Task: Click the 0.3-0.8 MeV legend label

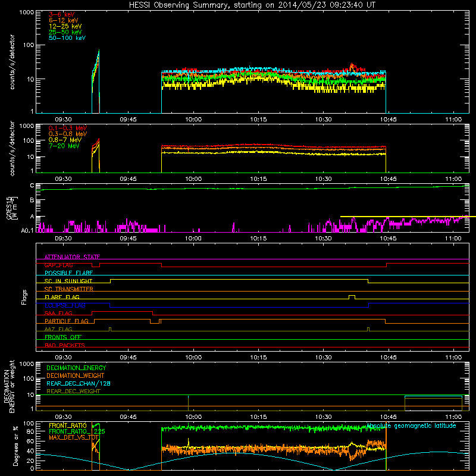Action: click(x=68, y=134)
